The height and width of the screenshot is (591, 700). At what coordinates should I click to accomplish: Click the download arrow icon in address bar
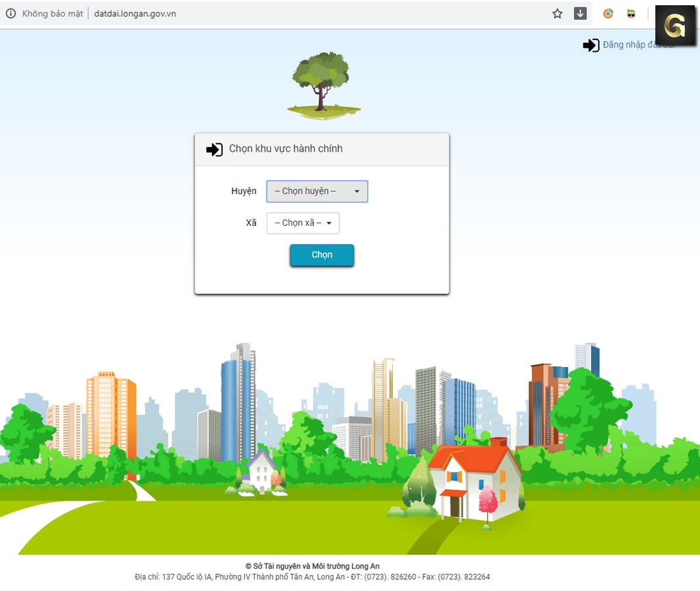coord(580,13)
